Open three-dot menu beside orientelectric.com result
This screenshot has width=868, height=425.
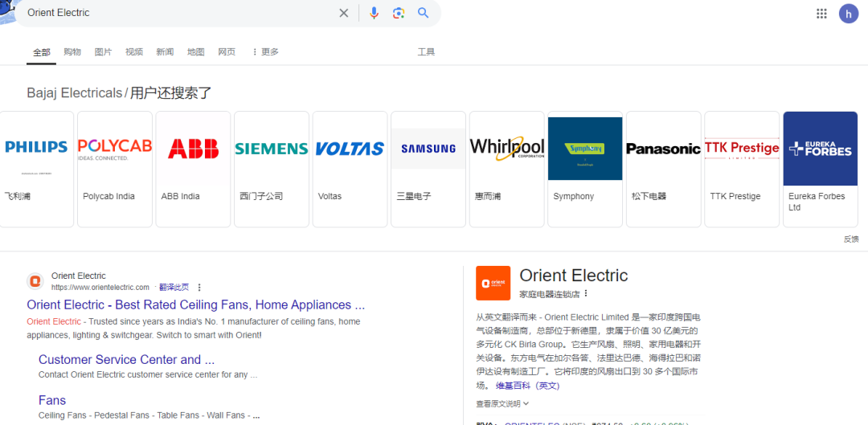tap(199, 287)
